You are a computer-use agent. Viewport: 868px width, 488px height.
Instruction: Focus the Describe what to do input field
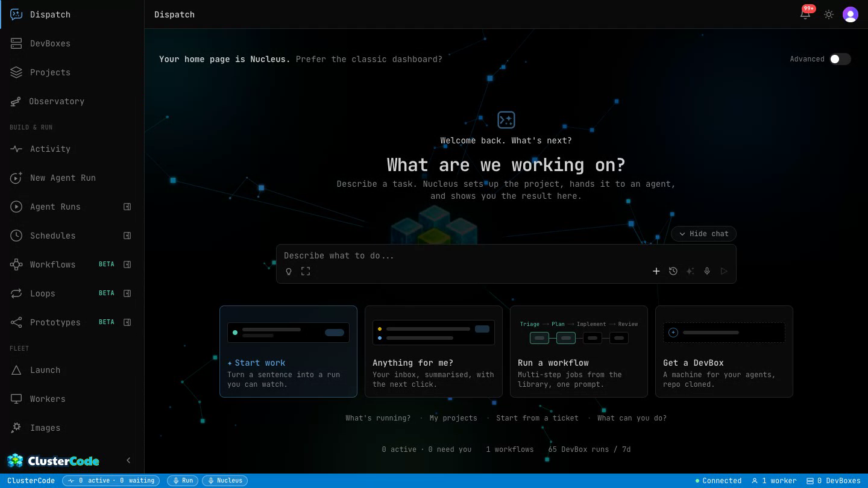click(x=506, y=255)
